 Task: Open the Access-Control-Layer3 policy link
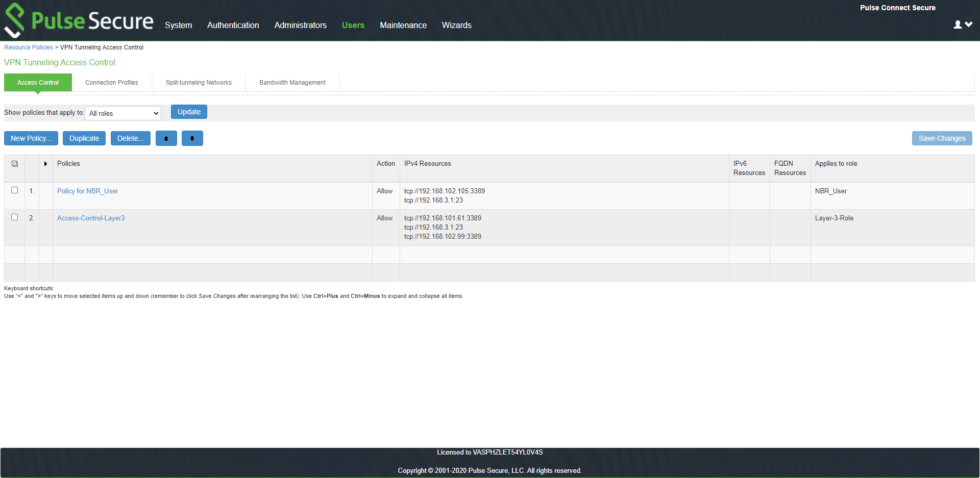click(91, 218)
